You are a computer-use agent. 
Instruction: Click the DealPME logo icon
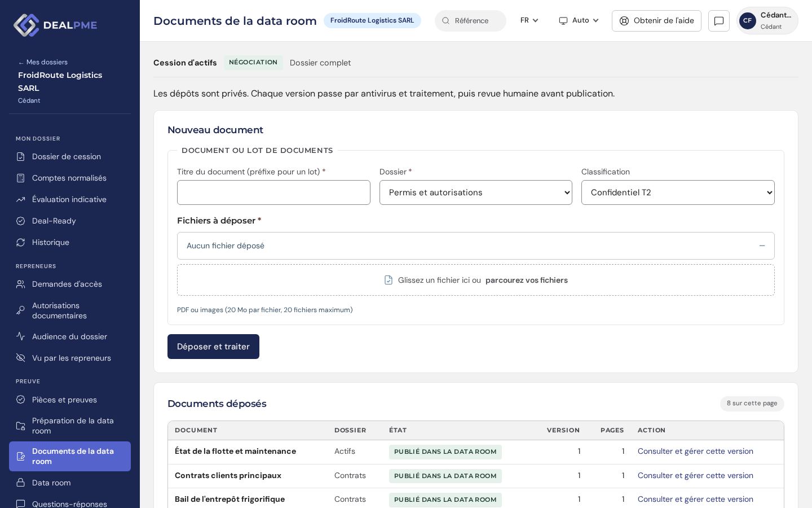tap(26, 25)
